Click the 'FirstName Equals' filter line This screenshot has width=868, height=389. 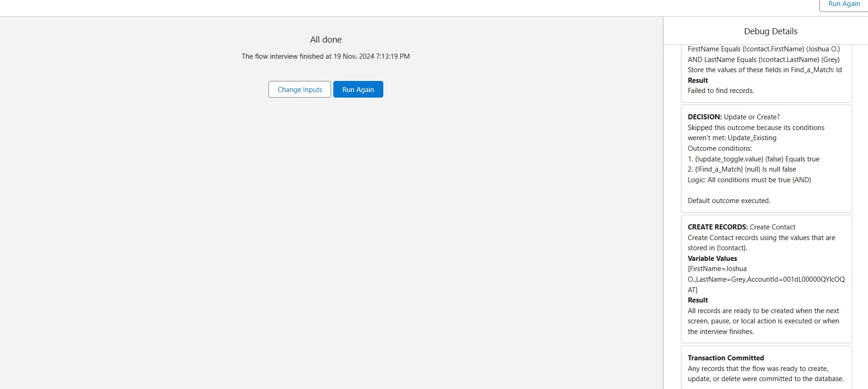(x=763, y=49)
